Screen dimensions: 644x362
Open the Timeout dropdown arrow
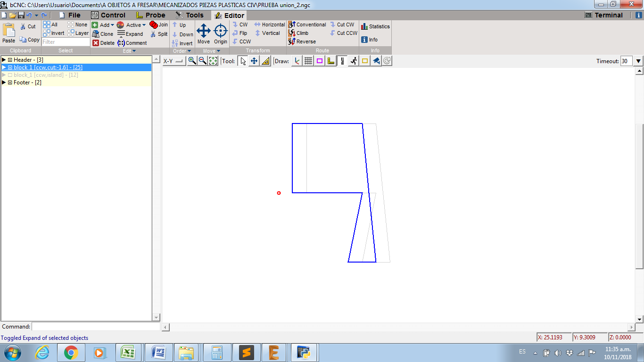coord(638,61)
